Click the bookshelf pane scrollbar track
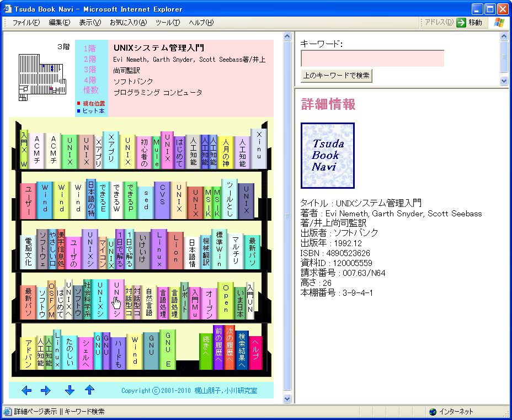Viewport: 512px width, 420px height. [287, 216]
